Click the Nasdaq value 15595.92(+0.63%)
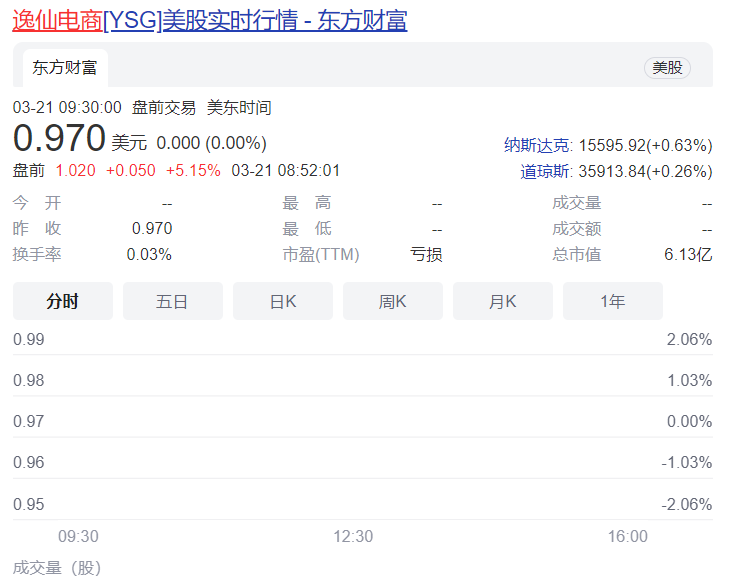The width and height of the screenshot is (733, 580). click(646, 145)
